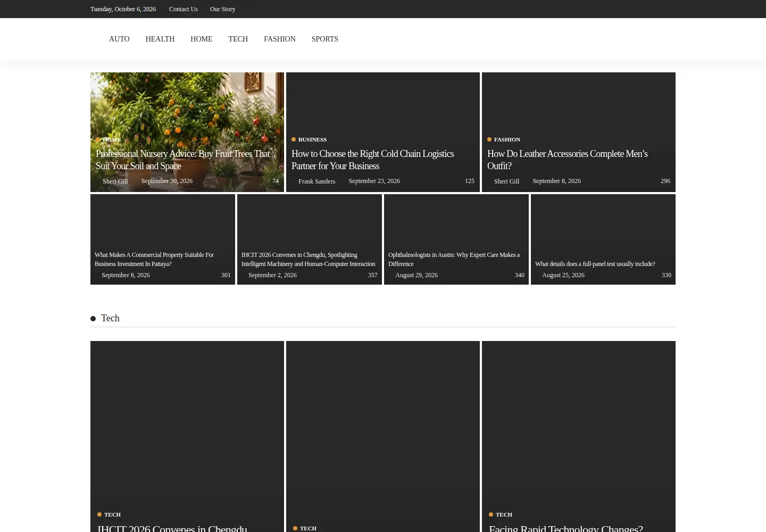Read the Leather Accessories Men's Outfit article
766x532 pixels.
(567, 160)
